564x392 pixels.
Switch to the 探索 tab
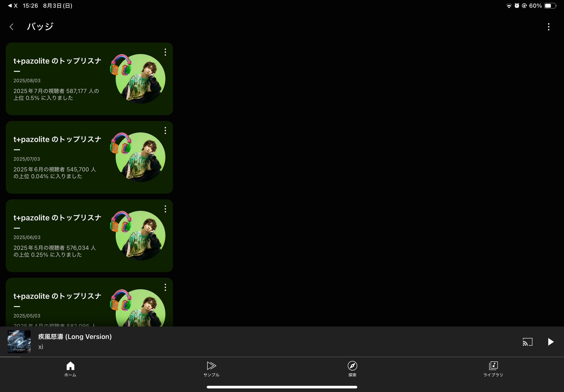[352, 369]
